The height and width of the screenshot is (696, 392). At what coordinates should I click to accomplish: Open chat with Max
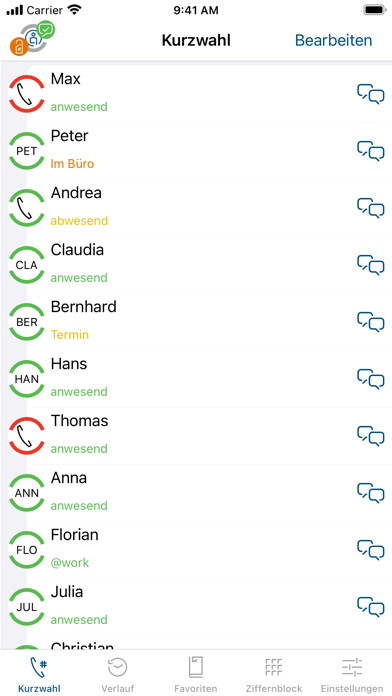pos(371,94)
